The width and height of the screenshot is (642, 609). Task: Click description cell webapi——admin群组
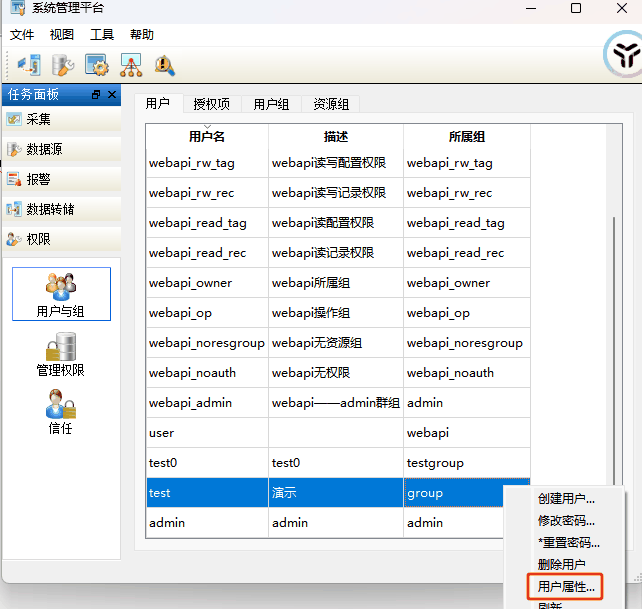(336, 403)
